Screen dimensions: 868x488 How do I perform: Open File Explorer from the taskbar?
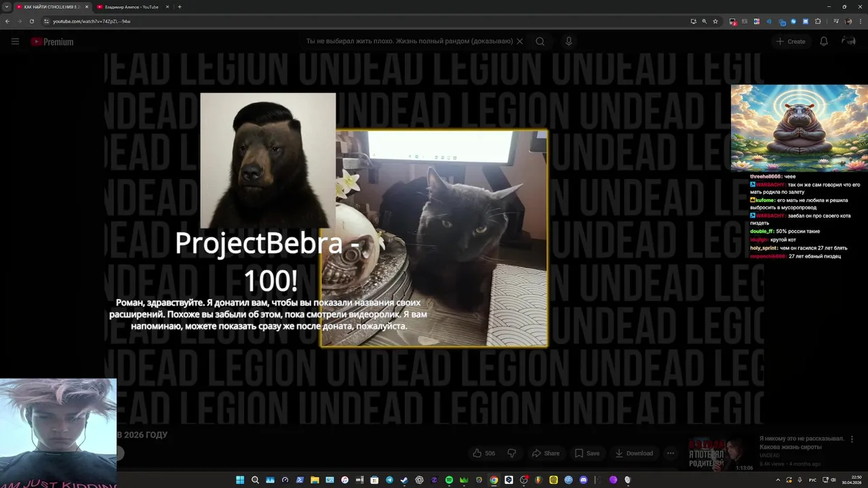click(315, 481)
